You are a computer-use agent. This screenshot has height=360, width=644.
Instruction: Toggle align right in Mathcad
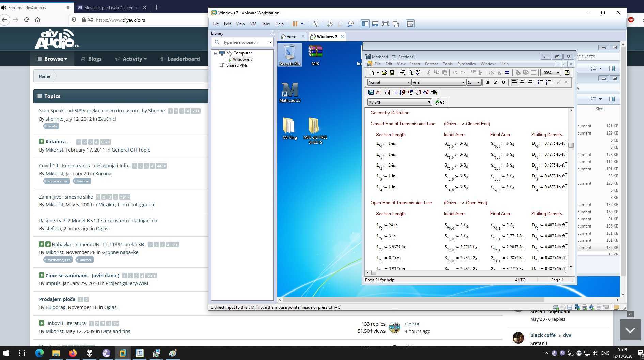530,82
